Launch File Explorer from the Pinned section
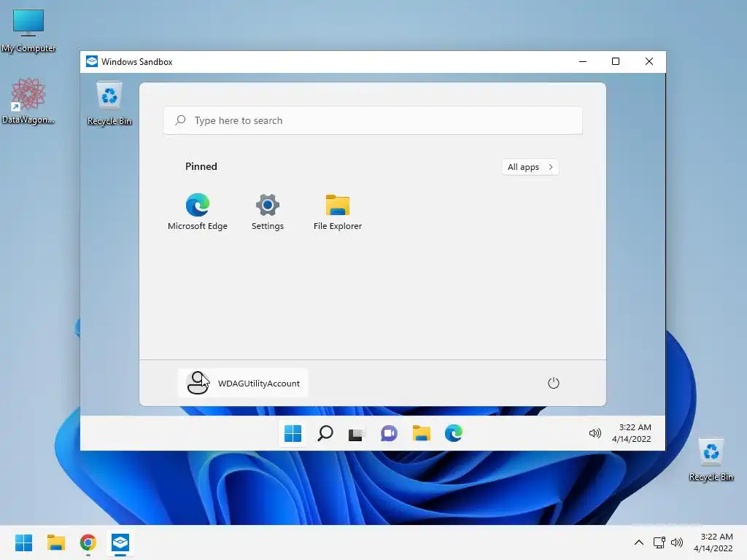The width and height of the screenshot is (747, 560). (337, 212)
